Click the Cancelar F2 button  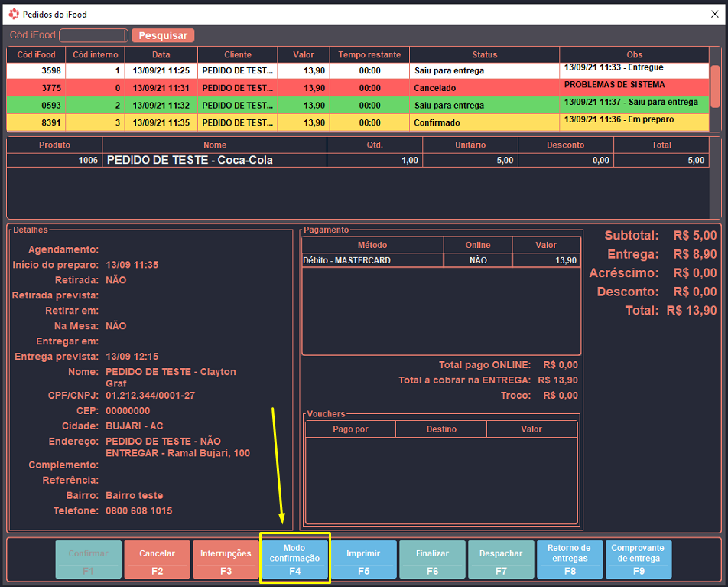(x=157, y=559)
